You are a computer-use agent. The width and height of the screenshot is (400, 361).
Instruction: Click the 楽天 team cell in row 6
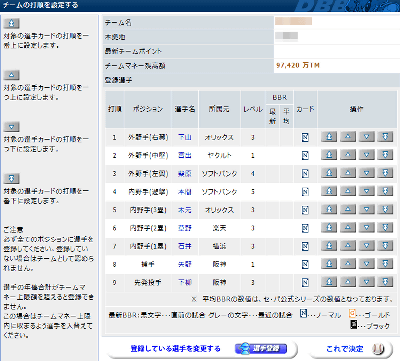coord(219,228)
